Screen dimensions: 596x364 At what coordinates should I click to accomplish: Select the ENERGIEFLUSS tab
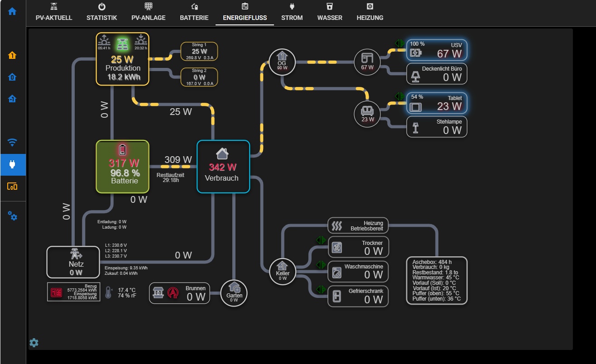tap(245, 12)
